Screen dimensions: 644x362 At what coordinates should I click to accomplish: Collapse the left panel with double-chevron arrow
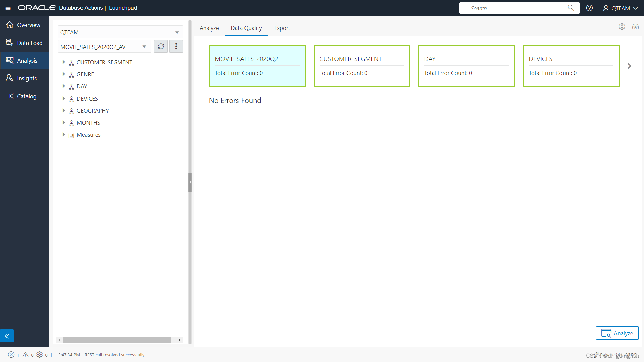pos(7,336)
